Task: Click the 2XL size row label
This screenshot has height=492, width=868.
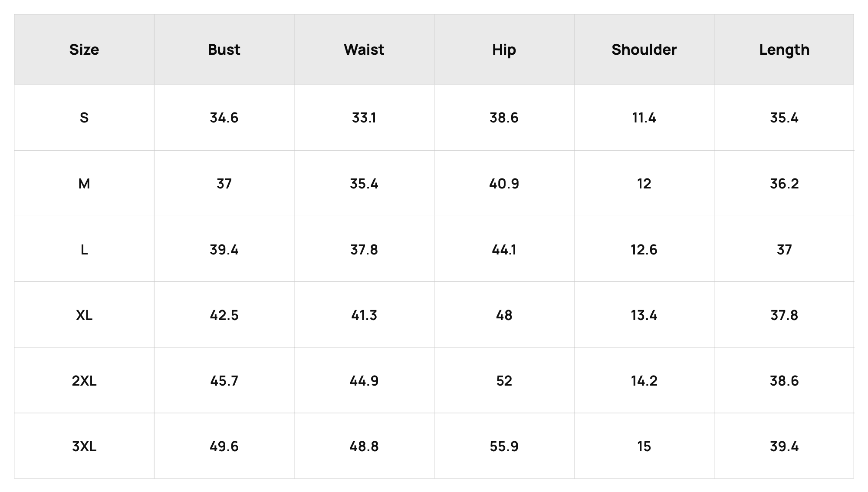Action: (x=84, y=381)
